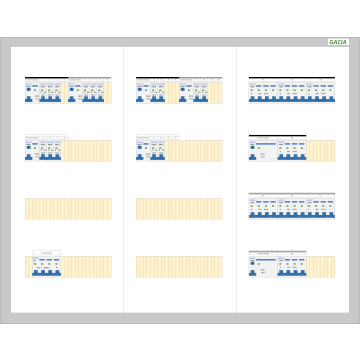Select first RCD device in left column's top row
Image resolution: width=360 pixels, height=360 pixels.
click(x=32, y=93)
